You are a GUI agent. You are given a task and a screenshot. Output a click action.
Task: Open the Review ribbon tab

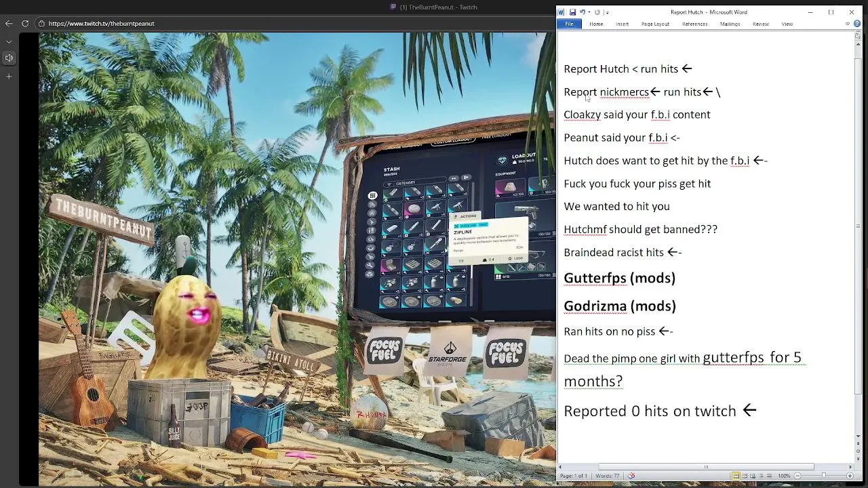pos(760,24)
